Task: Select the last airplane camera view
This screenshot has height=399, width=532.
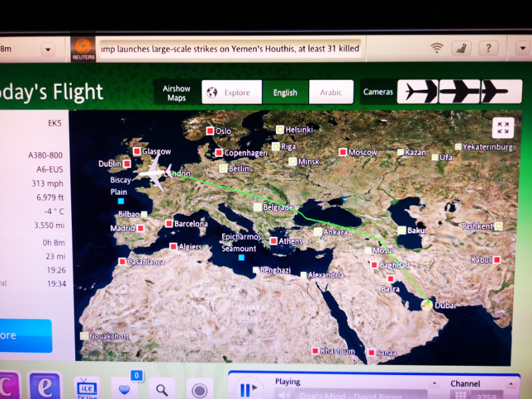Action: point(501,91)
